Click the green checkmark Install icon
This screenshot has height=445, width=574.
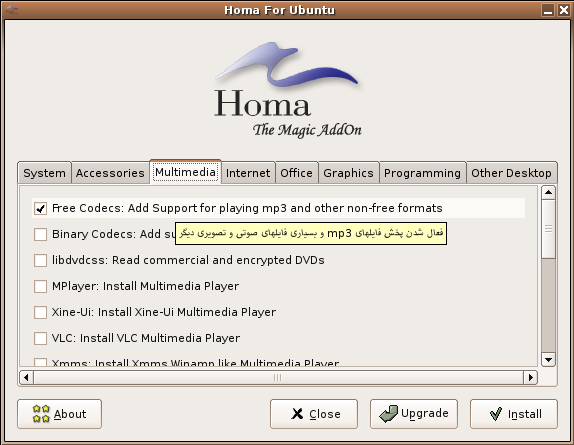coord(496,414)
